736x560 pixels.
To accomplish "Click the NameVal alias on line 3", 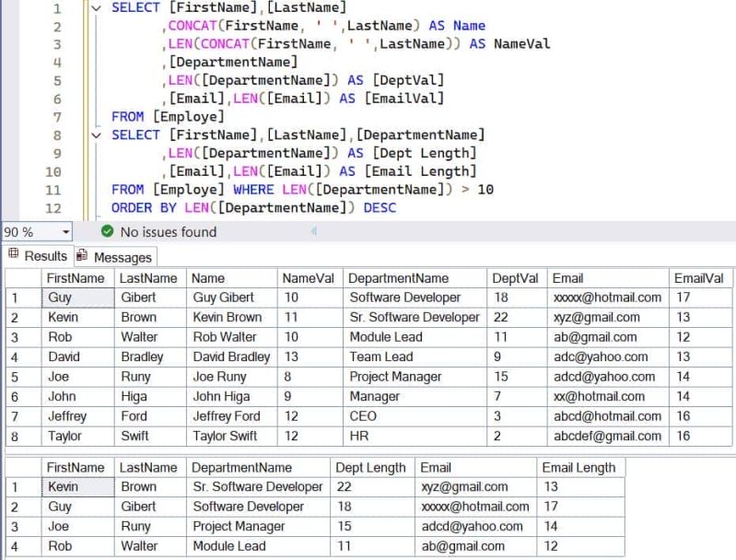I will pyautogui.click(x=521, y=43).
